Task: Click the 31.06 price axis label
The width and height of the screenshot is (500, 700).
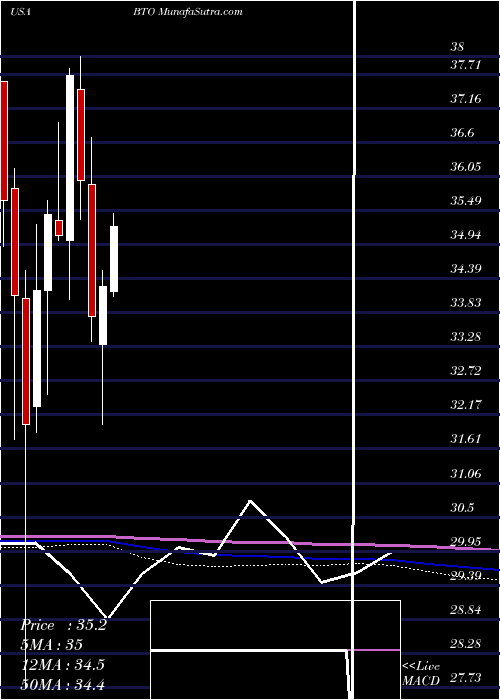Action: pos(465,473)
